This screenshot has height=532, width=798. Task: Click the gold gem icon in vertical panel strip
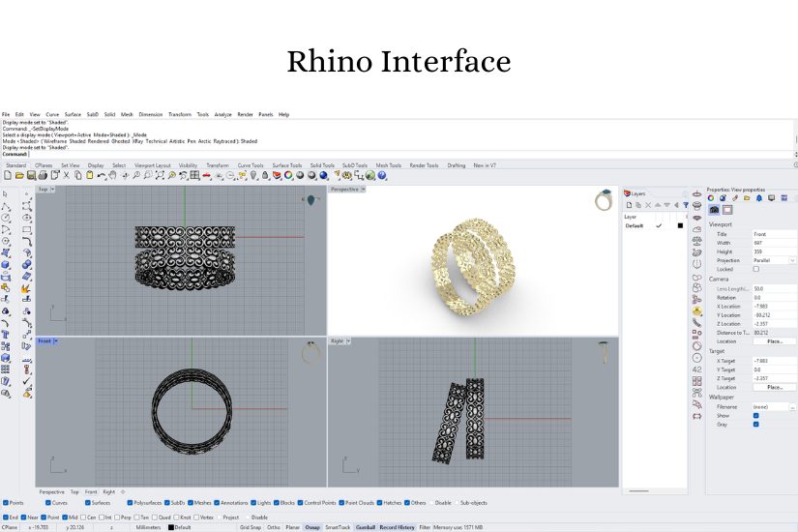point(696,310)
